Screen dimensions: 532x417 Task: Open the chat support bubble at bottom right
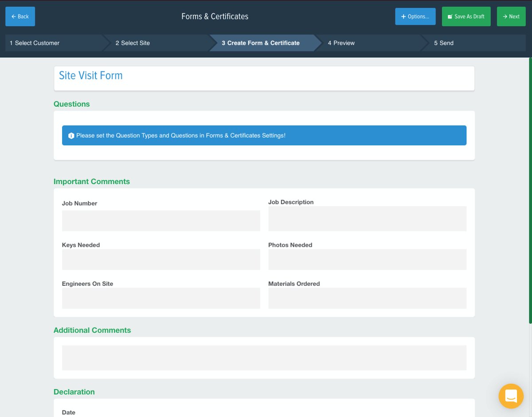pos(511,396)
